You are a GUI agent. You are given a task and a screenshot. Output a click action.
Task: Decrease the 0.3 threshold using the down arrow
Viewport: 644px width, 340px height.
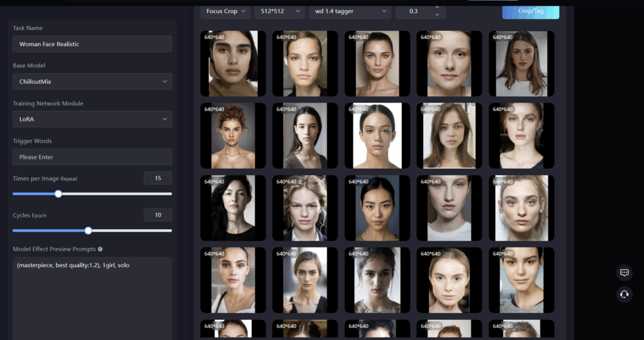[437, 14]
